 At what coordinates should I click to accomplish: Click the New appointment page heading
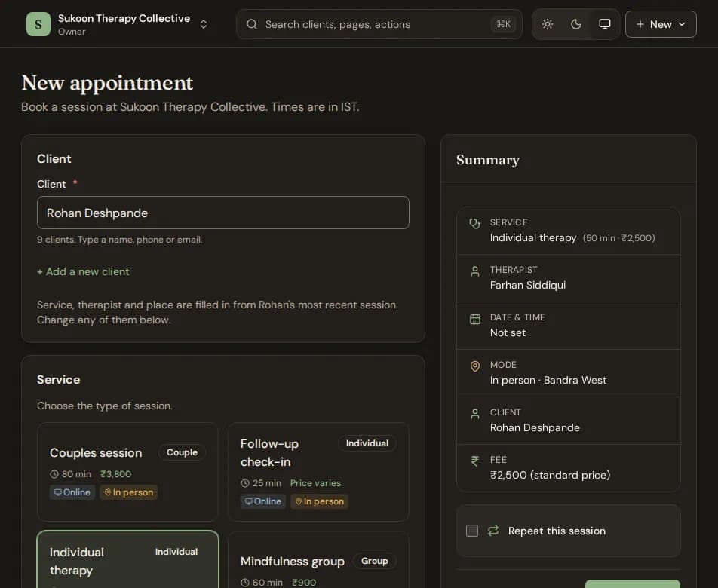coord(107,83)
